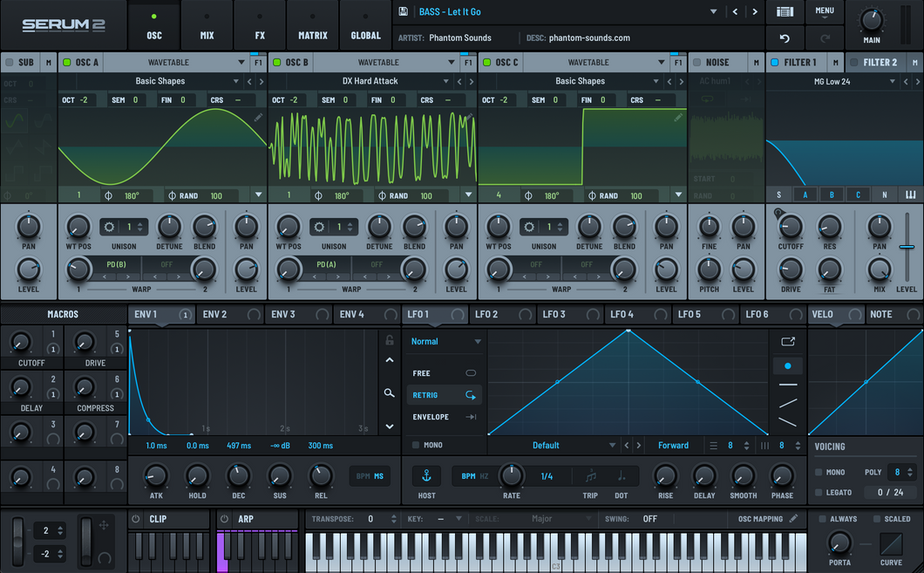Select LFO rising ramp draw tool
This screenshot has height=573, width=924.
pyautogui.click(x=788, y=403)
